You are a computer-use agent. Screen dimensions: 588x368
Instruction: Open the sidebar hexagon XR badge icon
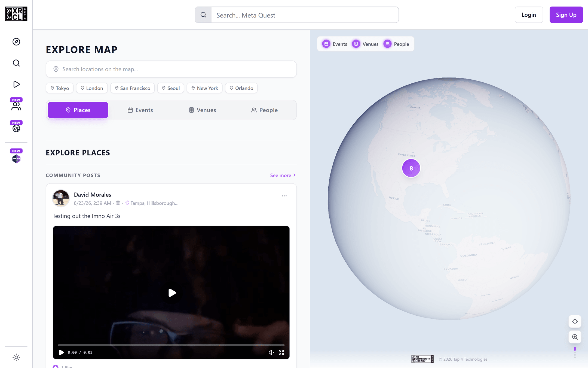pos(16,159)
